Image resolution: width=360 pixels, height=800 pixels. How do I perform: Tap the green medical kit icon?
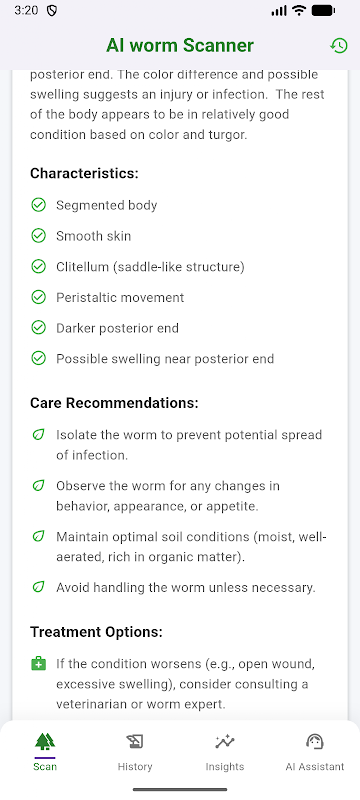(39, 664)
